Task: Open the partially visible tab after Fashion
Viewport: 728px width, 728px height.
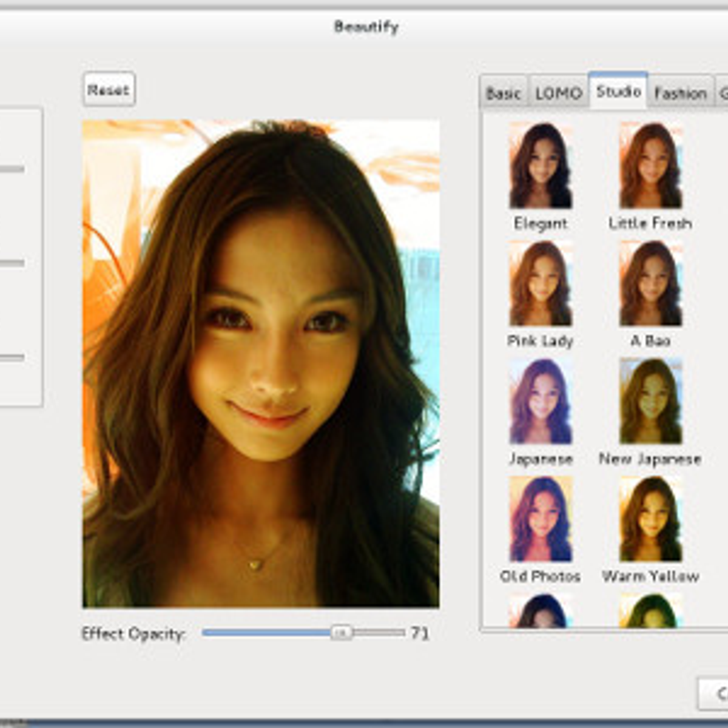Action: click(722, 93)
